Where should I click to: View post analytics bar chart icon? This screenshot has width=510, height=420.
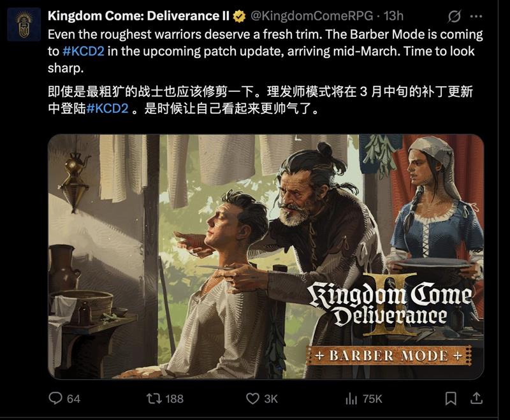click(351, 398)
